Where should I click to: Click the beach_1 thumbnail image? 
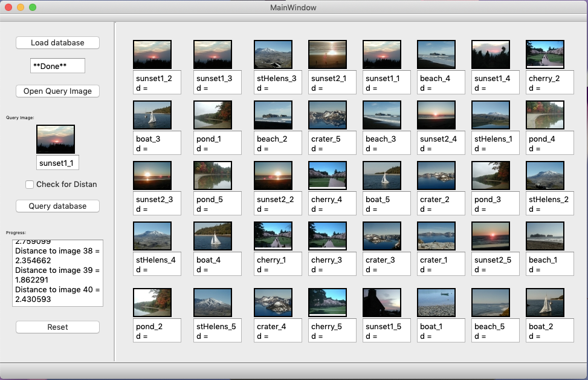pos(545,236)
